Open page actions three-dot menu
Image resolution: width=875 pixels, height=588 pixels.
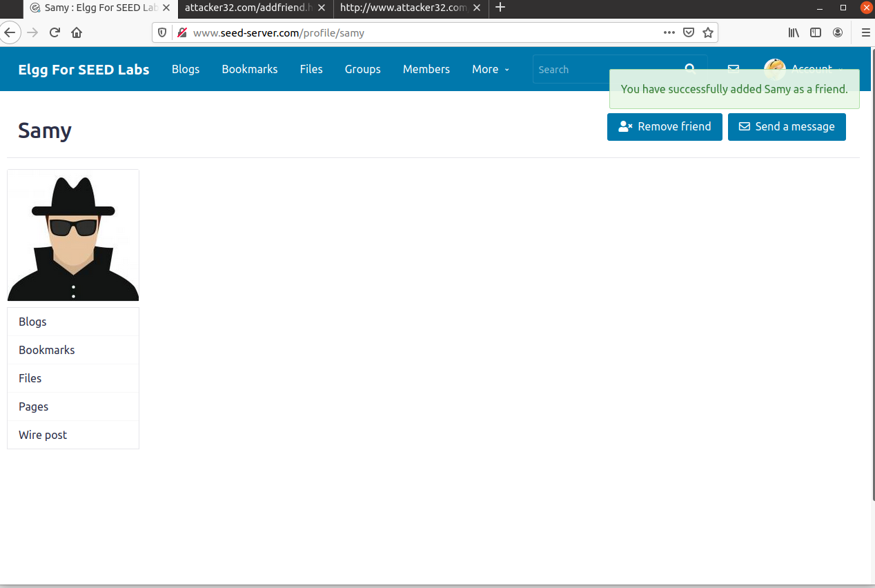(669, 32)
